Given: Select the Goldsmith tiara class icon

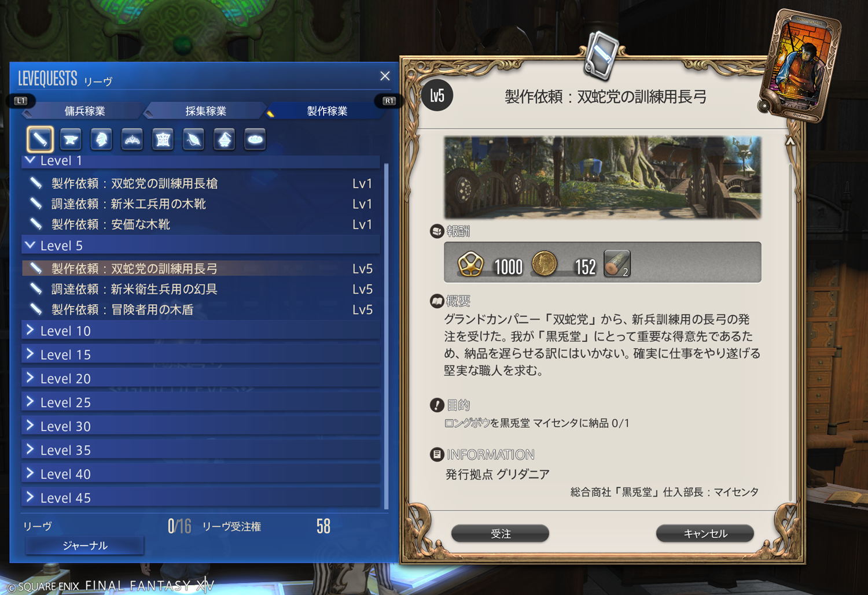Looking at the screenshot, I should coord(133,139).
